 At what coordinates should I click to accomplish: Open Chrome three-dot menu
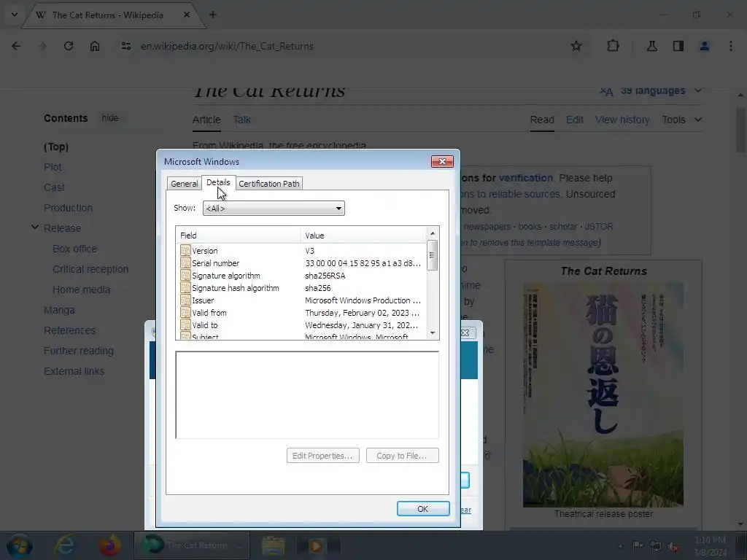(731, 46)
